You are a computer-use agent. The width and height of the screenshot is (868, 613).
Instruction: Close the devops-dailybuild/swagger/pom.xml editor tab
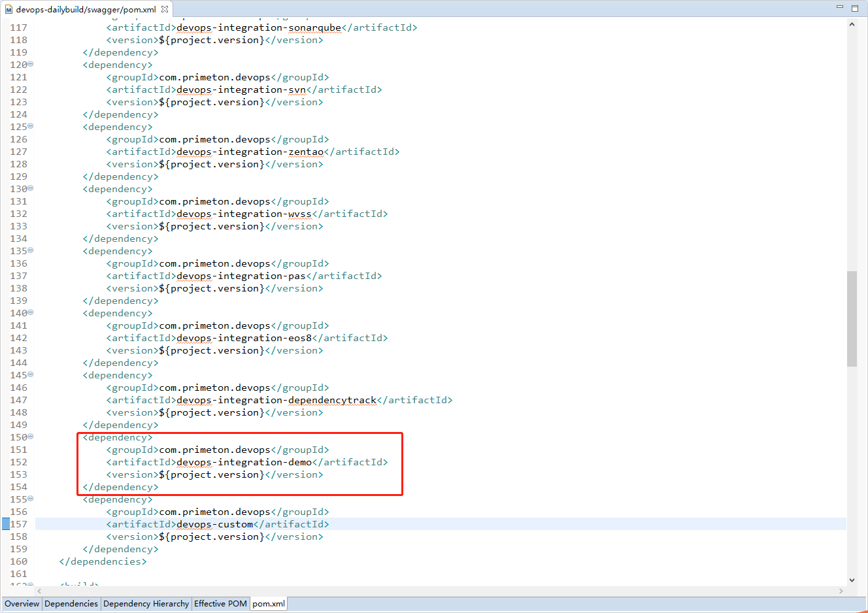coord(165,9)
